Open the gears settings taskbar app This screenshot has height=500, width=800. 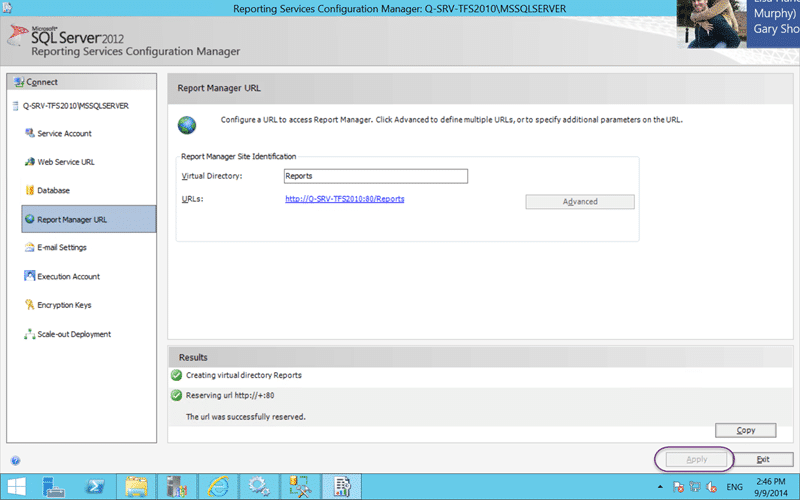pyautogui.click(x=259, y=486)
